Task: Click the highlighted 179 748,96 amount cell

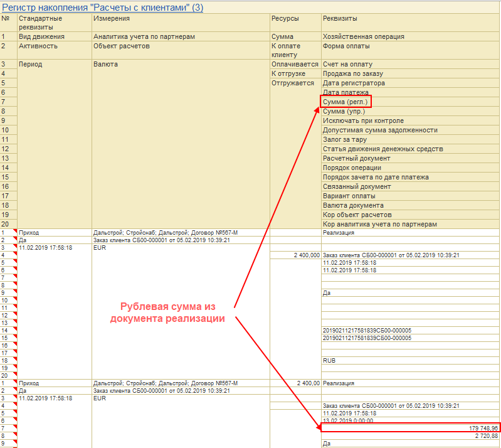Action: (x=410, y=428)
